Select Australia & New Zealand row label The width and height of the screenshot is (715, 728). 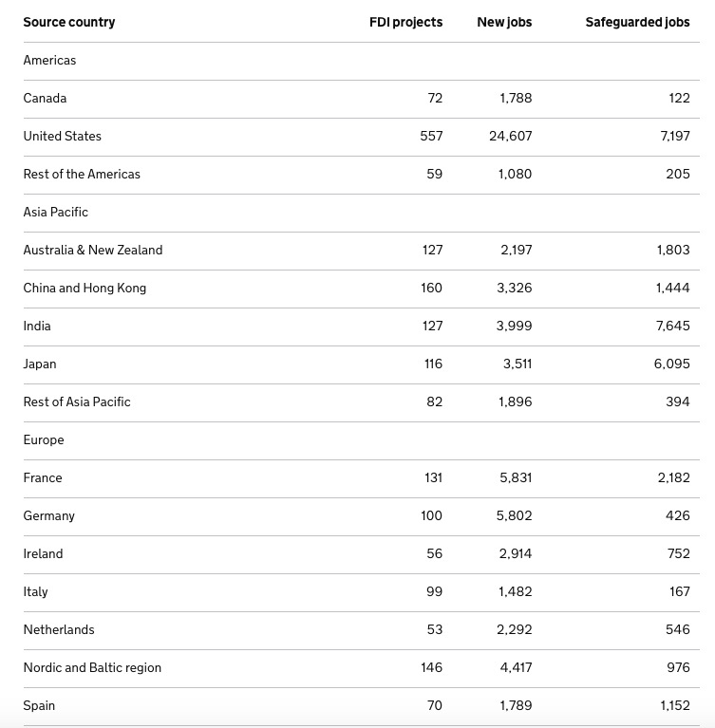pos(93,251)
